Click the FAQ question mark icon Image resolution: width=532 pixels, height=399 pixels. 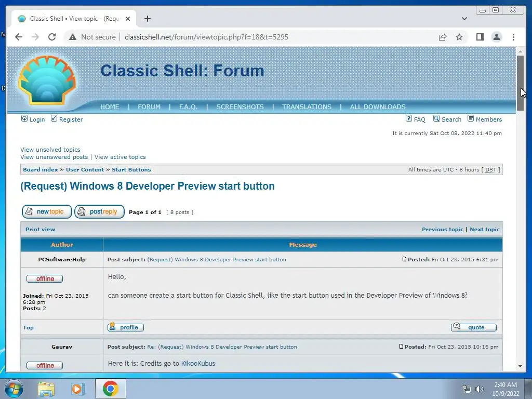click(409, 118)
